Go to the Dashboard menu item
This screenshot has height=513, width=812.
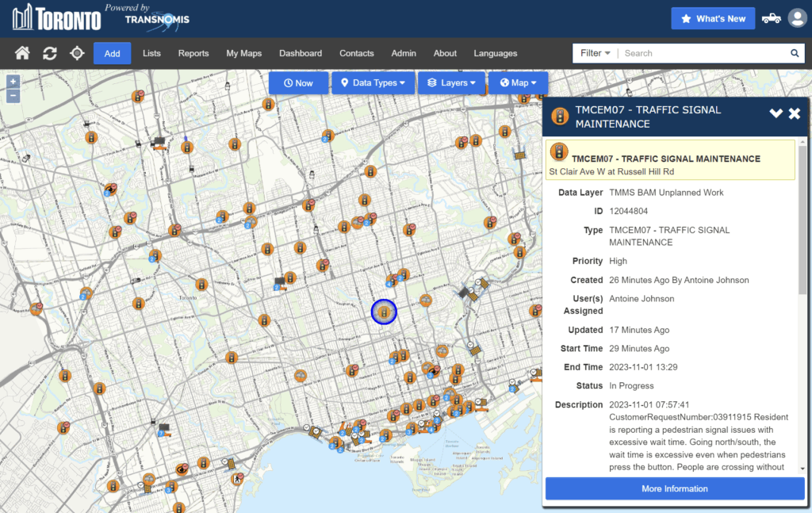click(x=301, y=53)
